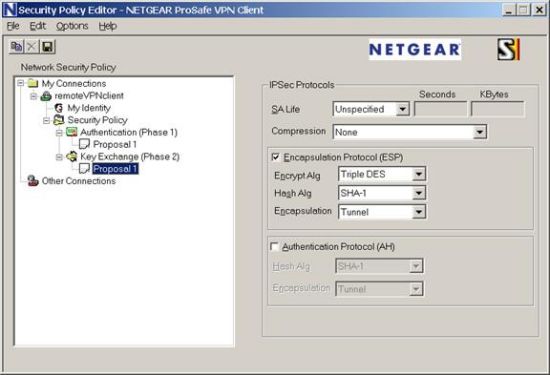Select Other Connections in the tree

click(x=79, y=181)
